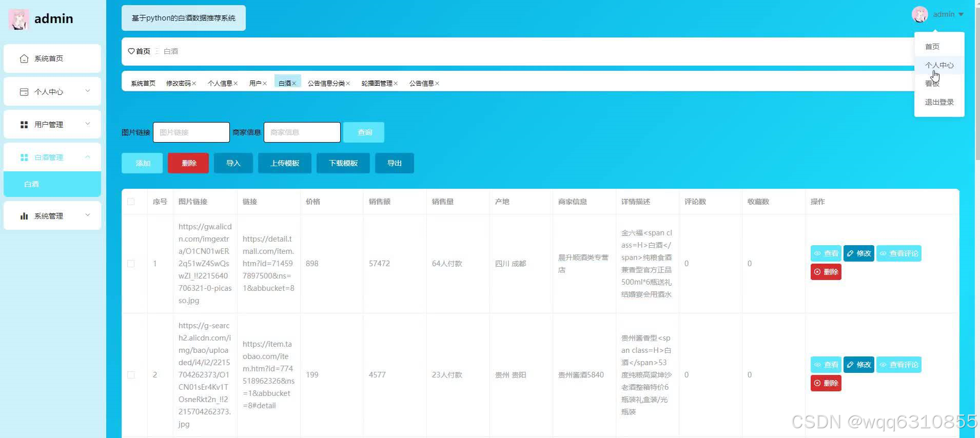Click 查看评论 for row 1

click(899, 253)
